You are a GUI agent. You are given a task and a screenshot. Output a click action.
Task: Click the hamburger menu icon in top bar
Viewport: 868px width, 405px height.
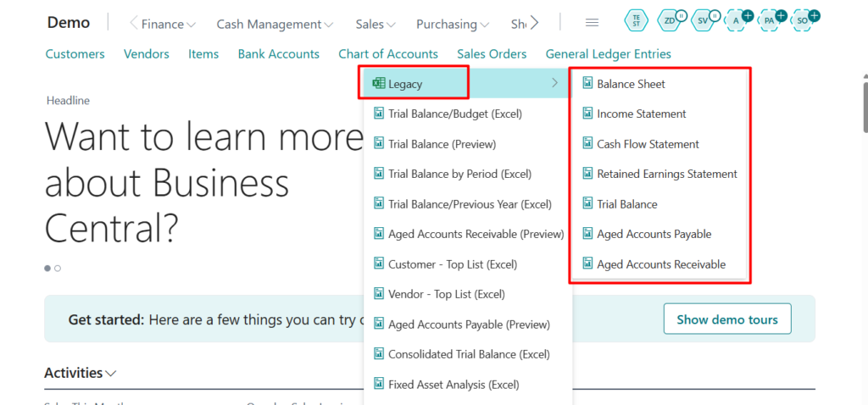pyautogui.click(x=593, y=23)
